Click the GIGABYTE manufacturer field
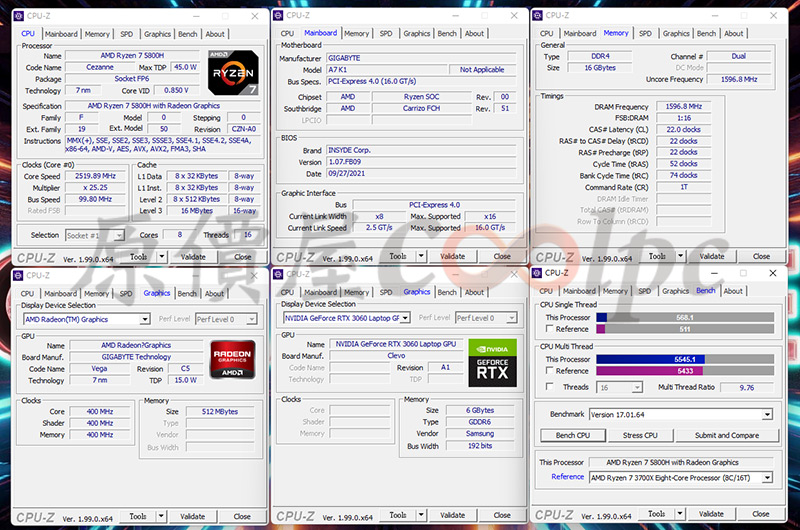800x530 pixels. [x=421, y=58]
